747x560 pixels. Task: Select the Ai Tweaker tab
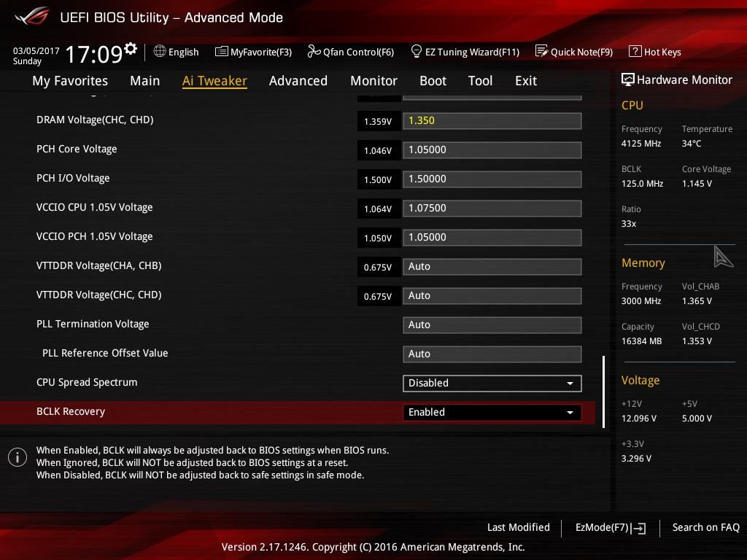[214, 81]
